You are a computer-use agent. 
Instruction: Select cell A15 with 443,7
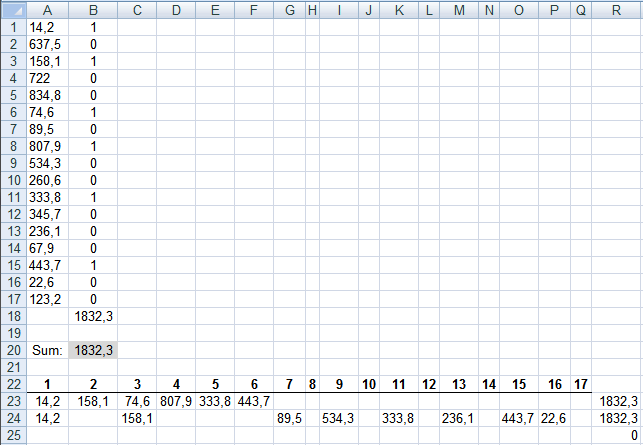[48, 265]
